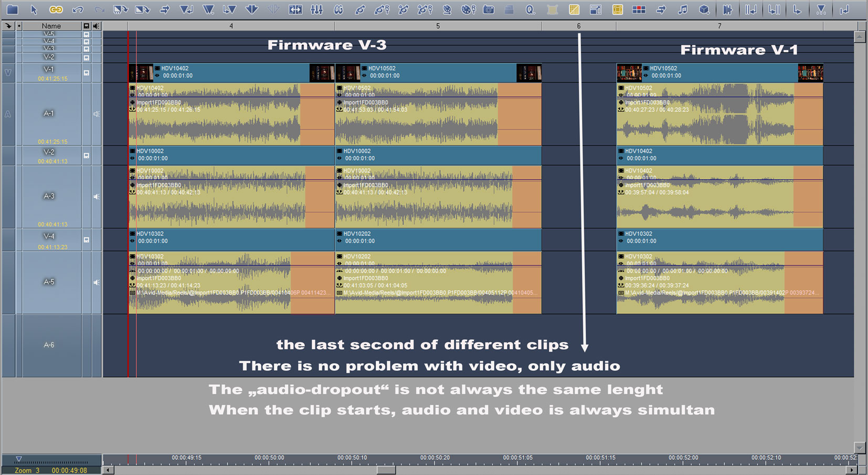Click the Q quick-search toolbar icon
Viewport: 868px width, 475px height.
click(530, 9)
